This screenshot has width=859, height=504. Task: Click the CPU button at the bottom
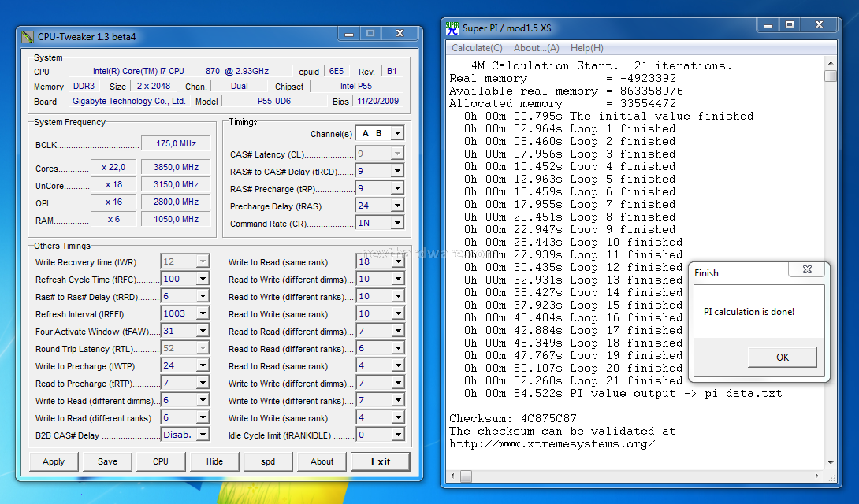tap(161, 461)
